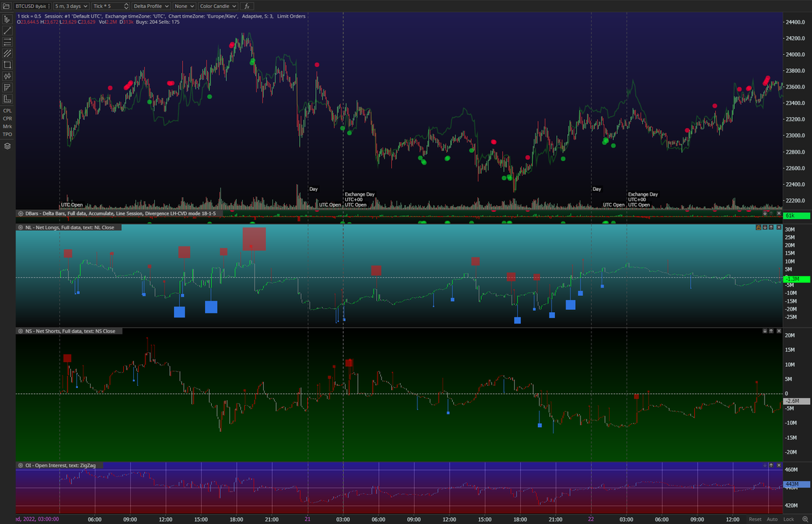Click the chart info line with 'Europe/Kiev'
The width and height of the screenshot is (812, 524).
pos(162,16)
